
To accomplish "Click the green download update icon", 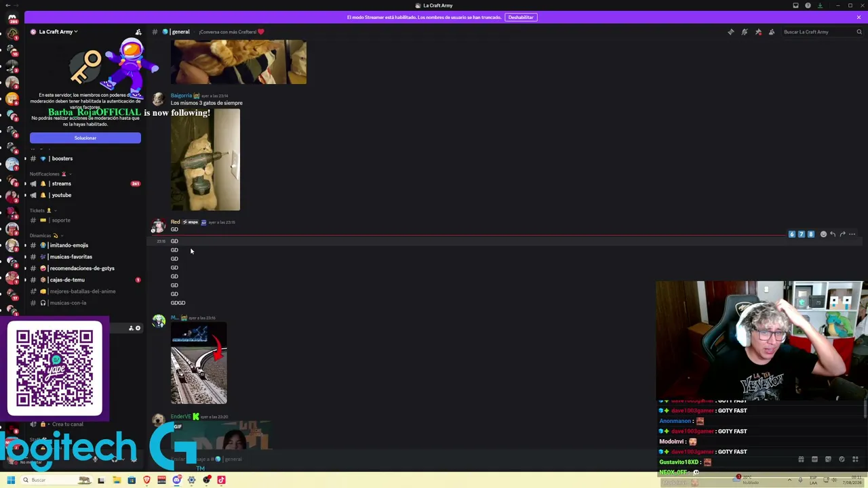I will click(820, 5).
